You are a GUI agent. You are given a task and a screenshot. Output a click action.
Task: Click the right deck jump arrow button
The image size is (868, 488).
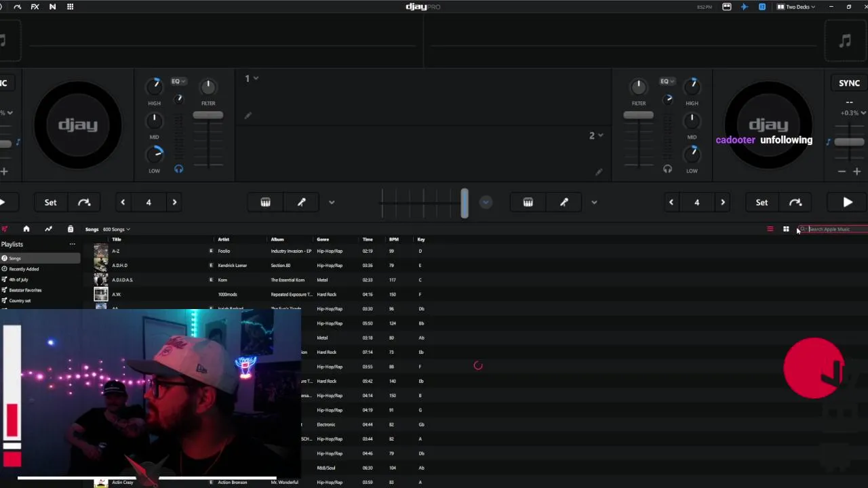coord(795,202)
